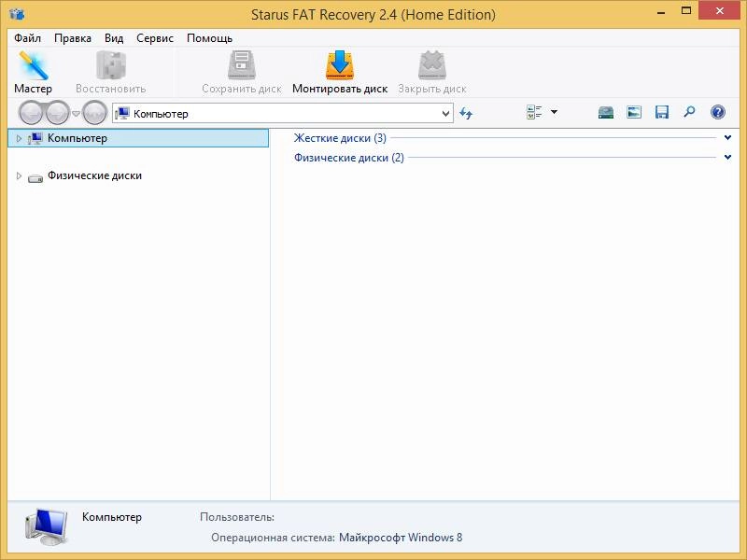Click the Пользователь: label
This screenshot has height=560, width=747.
coord(237,517)
